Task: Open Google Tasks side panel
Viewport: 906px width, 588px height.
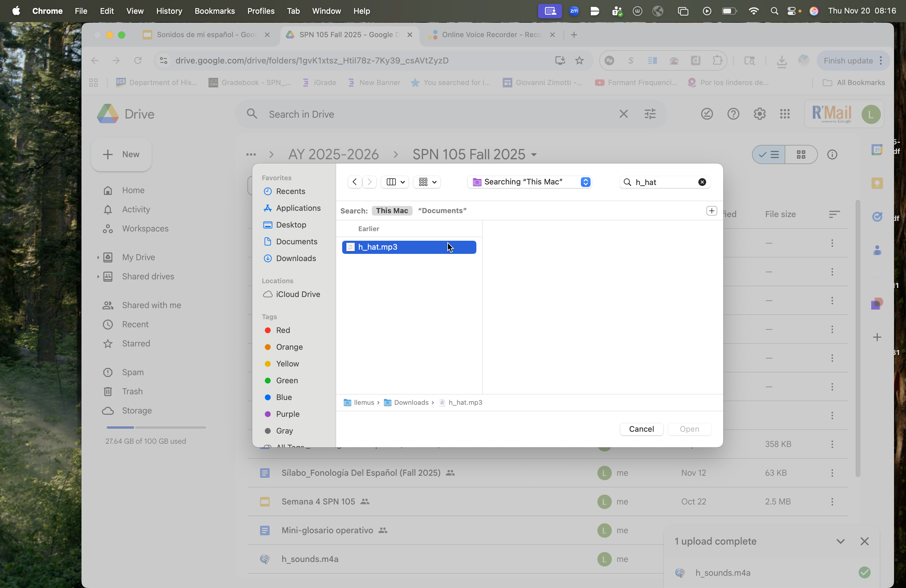Action: (877, 217)
